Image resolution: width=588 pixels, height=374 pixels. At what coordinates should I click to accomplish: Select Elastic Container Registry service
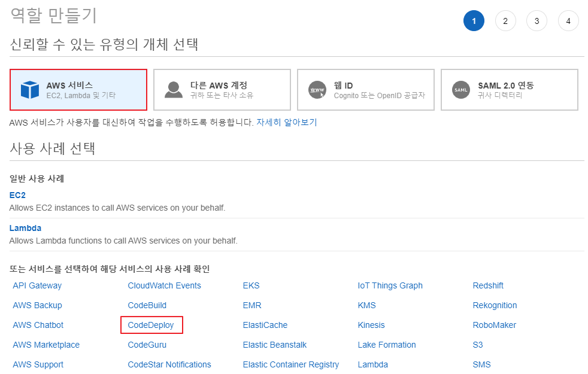[x=290, y=364]
